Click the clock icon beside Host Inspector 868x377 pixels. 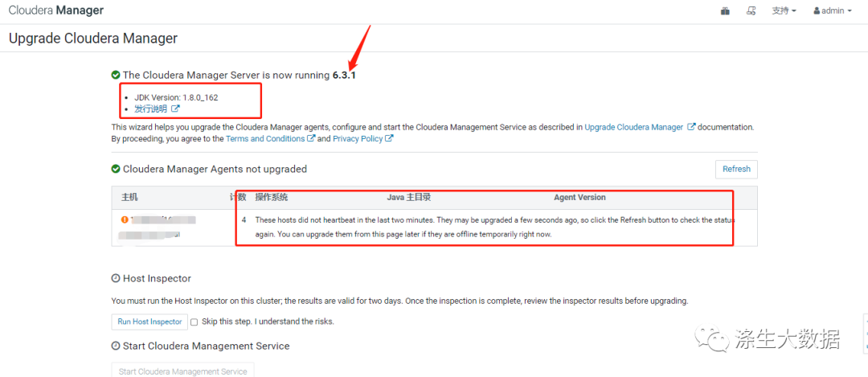click(116, 278)
